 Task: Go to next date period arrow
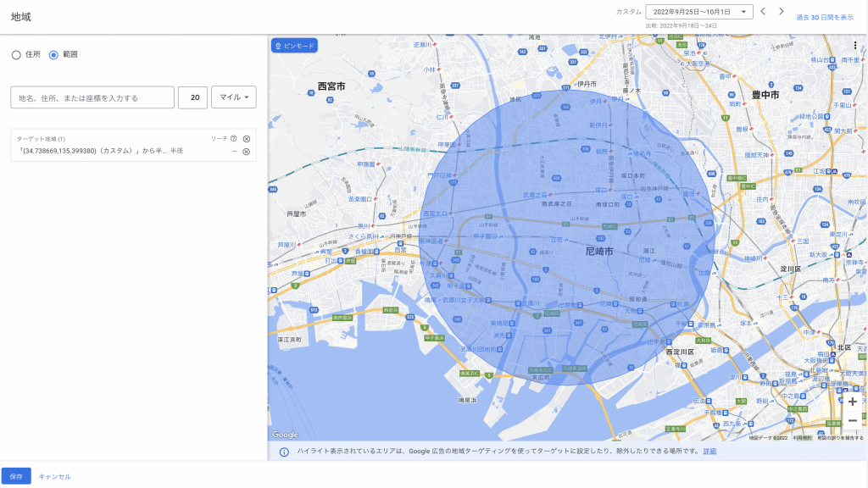coord(781,12)
